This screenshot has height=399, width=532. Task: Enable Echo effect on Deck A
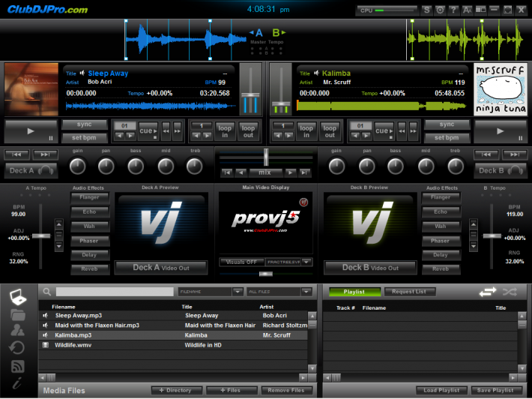tap(90, 212)
